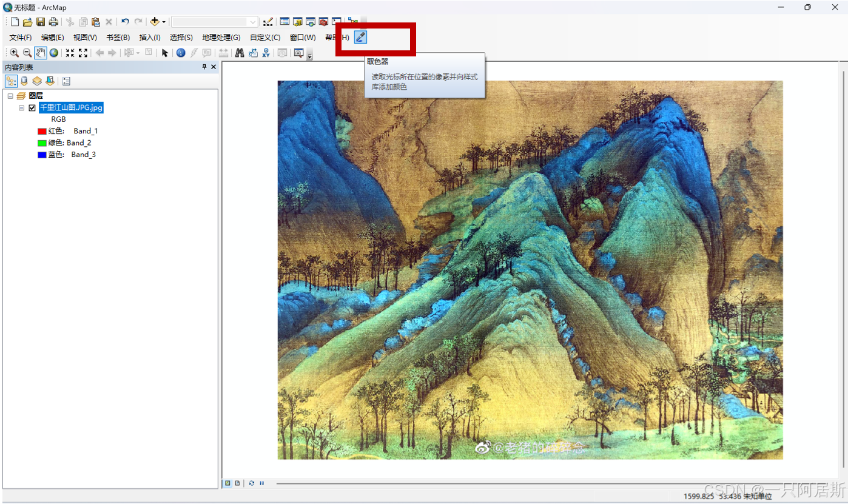The image size is (848, 504).
Task: Open the Tools toolbar options arrow
Action: (310, 56)
